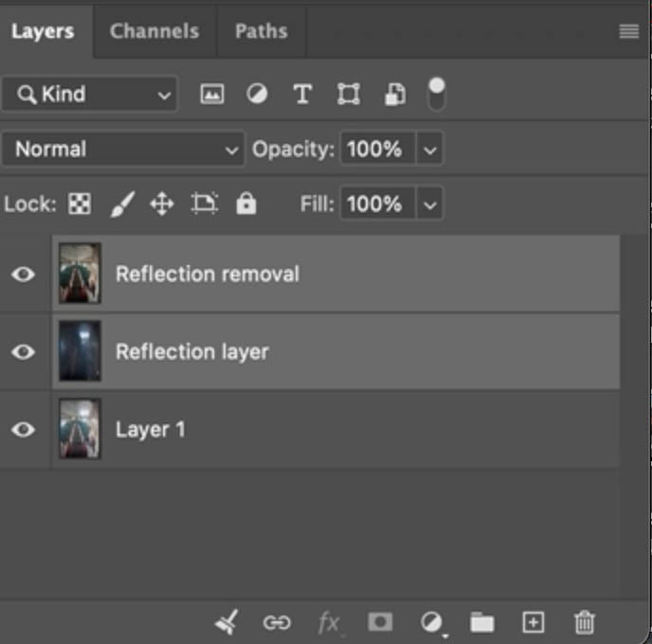Select the Layers tab
Screen dimensions: 652x644
point(43,31)
